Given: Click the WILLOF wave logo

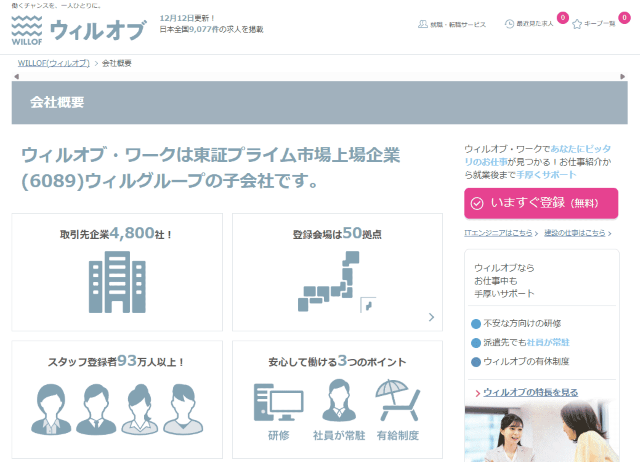Looking at the screenshot, I should tap(27, 30).
